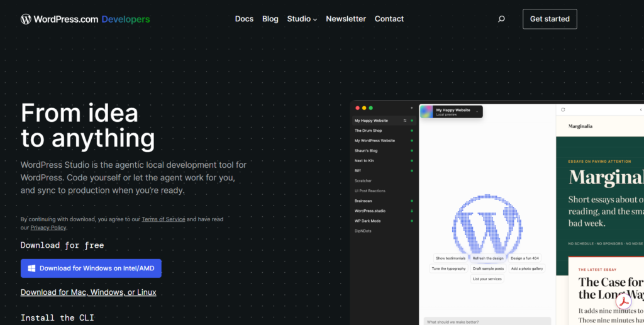
Task: Click the Install the CLI heading
Action: coord(57,317)
